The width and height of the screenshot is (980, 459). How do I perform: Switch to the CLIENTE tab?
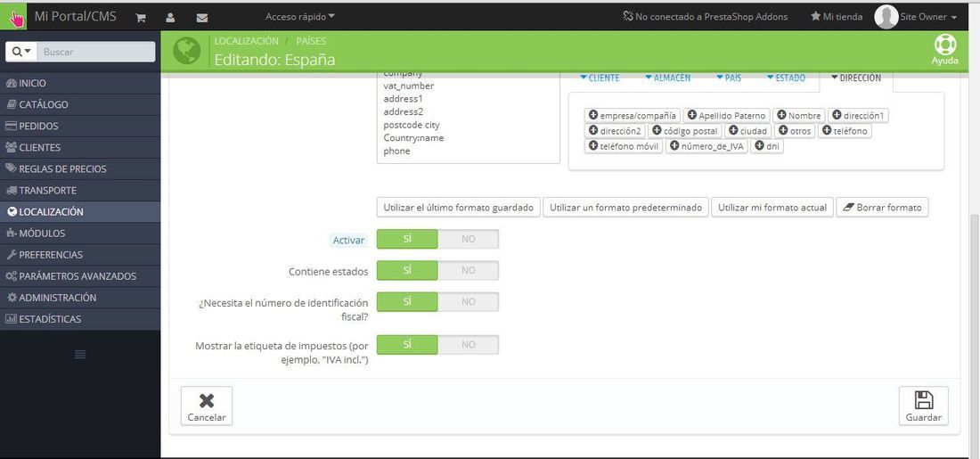pyautogui.click(x=600, y=78)
